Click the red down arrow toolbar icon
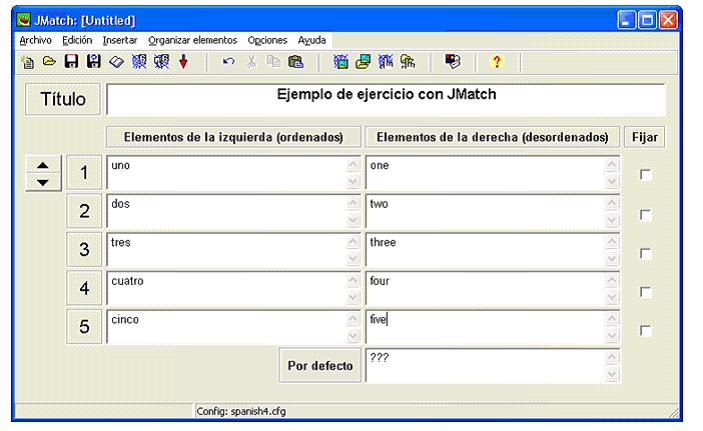This screenshot has height=431, width=703. click(183, 61)
